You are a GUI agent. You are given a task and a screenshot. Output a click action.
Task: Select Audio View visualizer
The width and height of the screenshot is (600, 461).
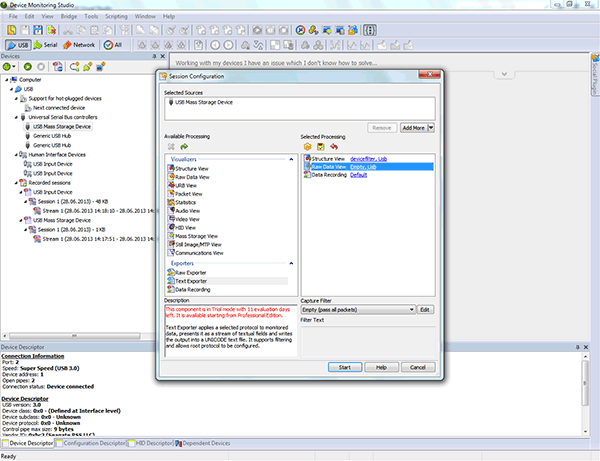184,210
